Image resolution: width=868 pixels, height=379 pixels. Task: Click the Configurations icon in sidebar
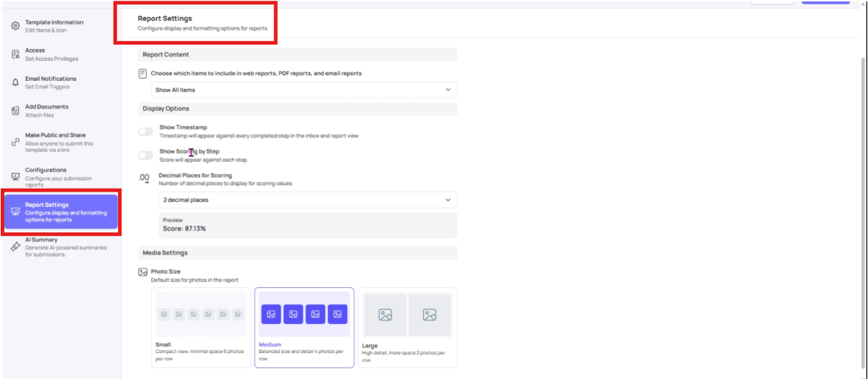point(15,177)
